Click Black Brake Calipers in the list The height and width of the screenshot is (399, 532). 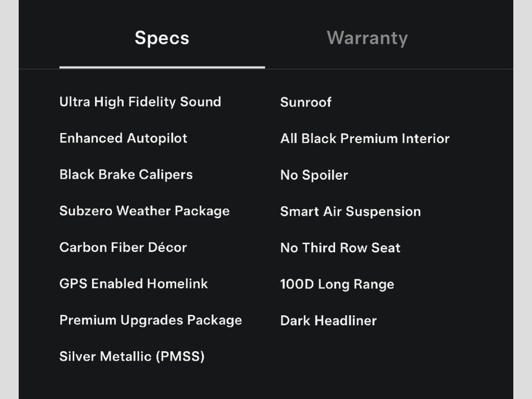[126, 175]
